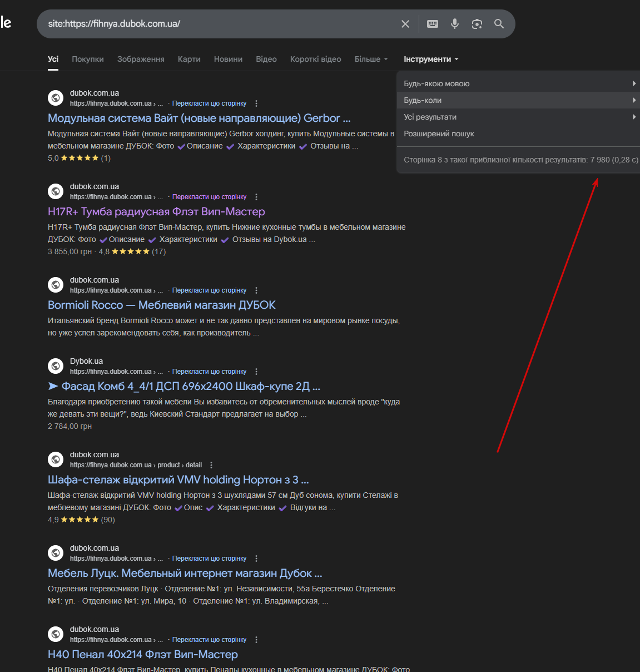Image resolution: width=640 pixels, height=672 pixels.
Task: Switch to the Відео tab
Action: click(266, 59)
